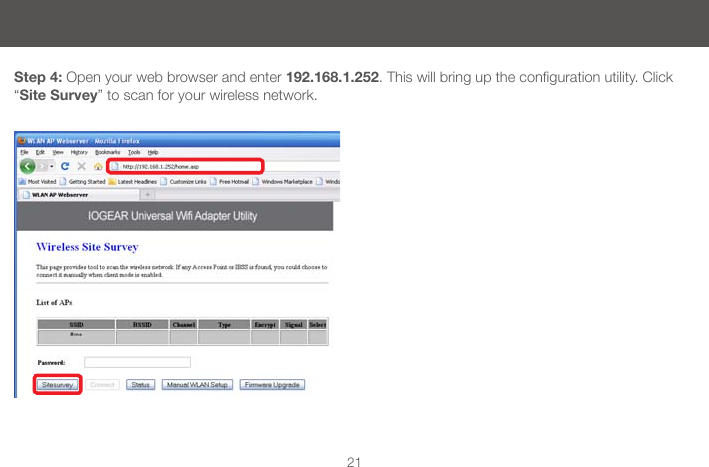Open the Getting Started bookmark
Image resolution: width=709 pixels, height=467 pixels.
tap(83, 182)
